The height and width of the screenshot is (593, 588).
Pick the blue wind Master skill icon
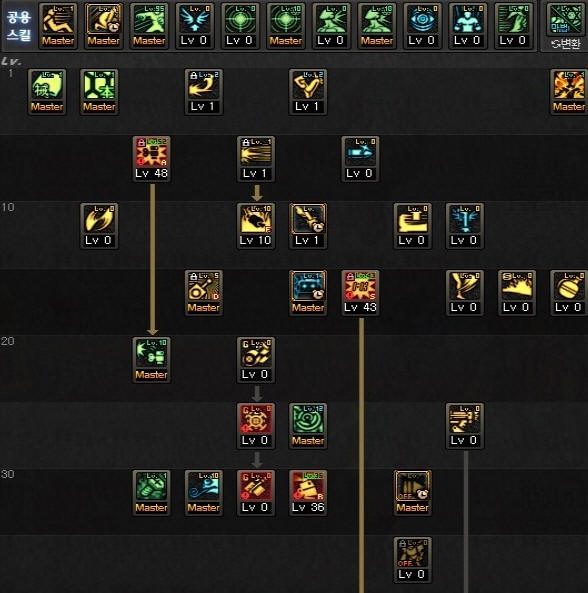click(204, 493)
